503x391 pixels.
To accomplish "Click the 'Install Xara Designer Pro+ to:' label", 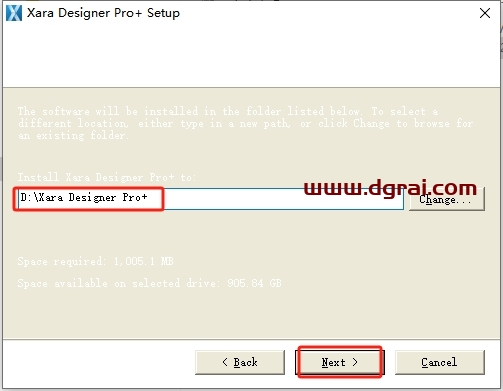I will coord(107,177).
